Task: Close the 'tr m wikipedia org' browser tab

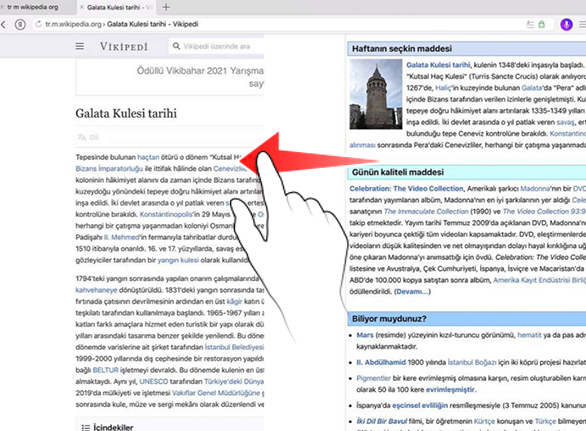Action: click(x=2, y=7)
